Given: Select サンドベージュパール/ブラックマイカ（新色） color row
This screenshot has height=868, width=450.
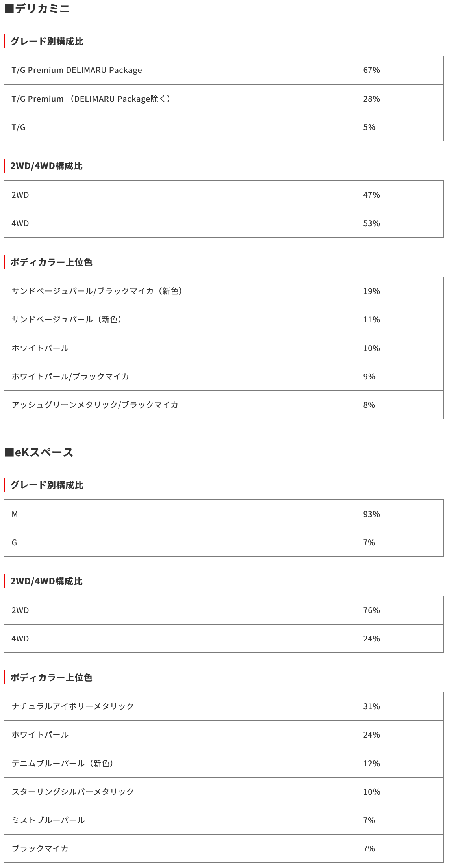Looking at the screenshot, I should [97, 291].
